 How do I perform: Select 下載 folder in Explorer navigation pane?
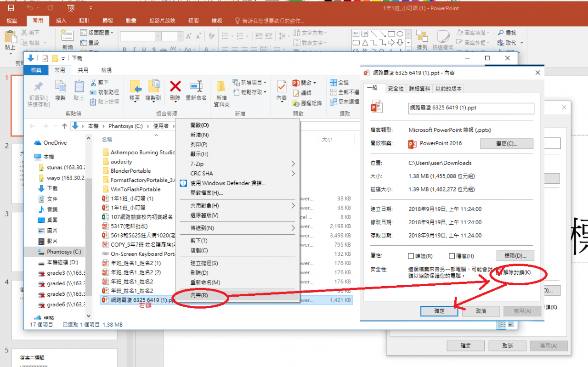point(48,188)
